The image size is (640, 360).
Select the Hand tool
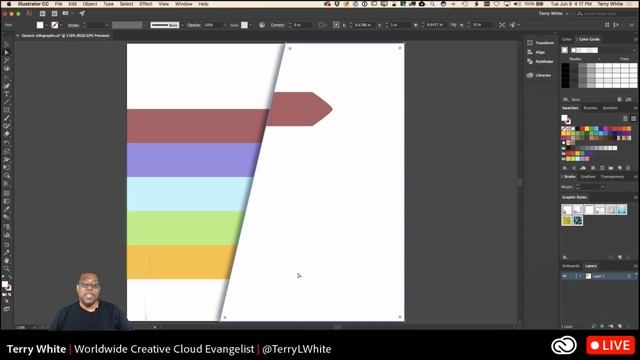[x=7, y=260]
